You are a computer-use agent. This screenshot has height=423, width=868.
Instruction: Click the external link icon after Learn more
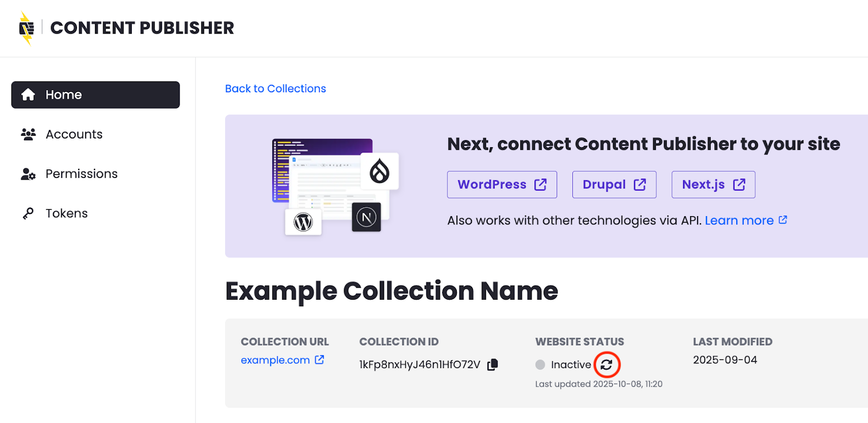pyautogui.click(x=783, y=220)
